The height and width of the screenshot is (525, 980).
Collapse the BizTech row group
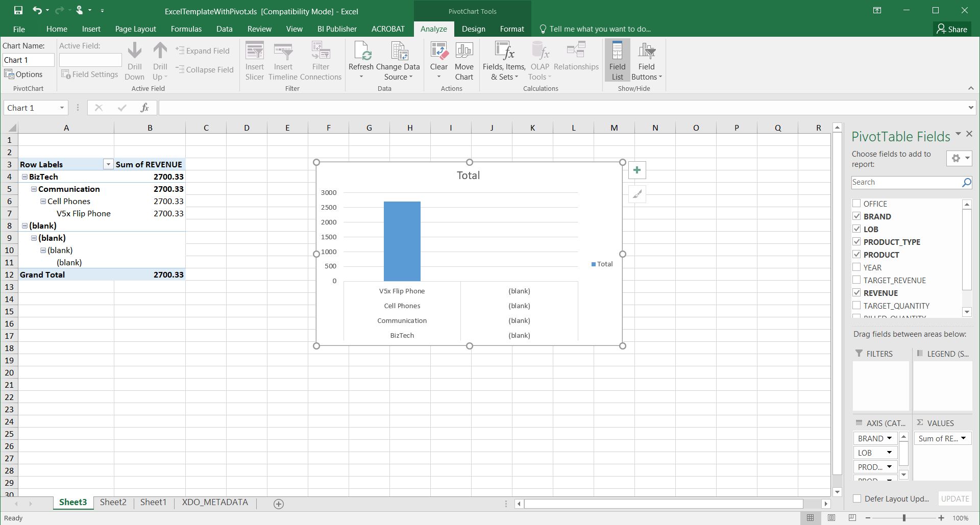point(24,177)
